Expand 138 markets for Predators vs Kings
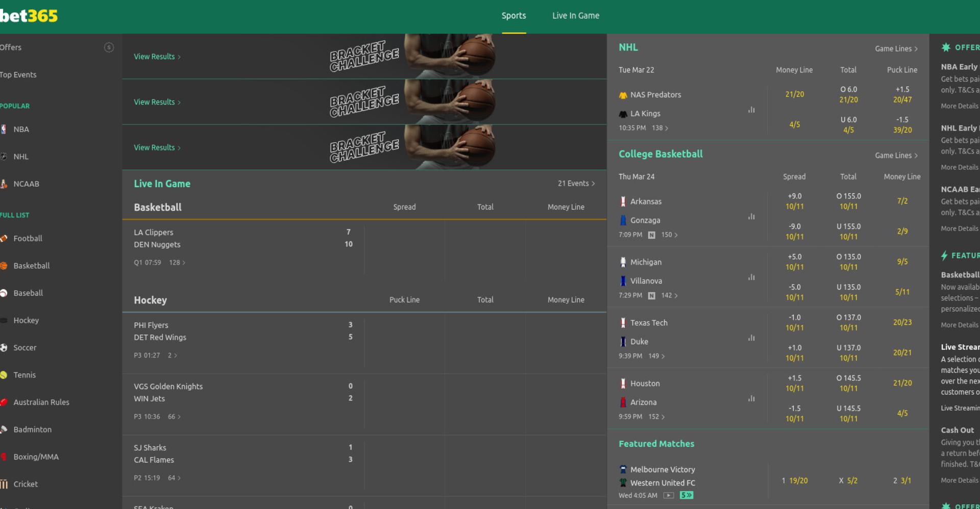This screenshot has height=509, width=980. (660, 128)
